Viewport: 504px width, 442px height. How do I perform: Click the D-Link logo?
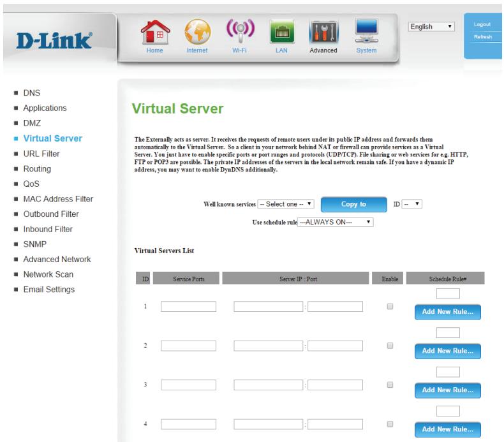tap(54, 41)
